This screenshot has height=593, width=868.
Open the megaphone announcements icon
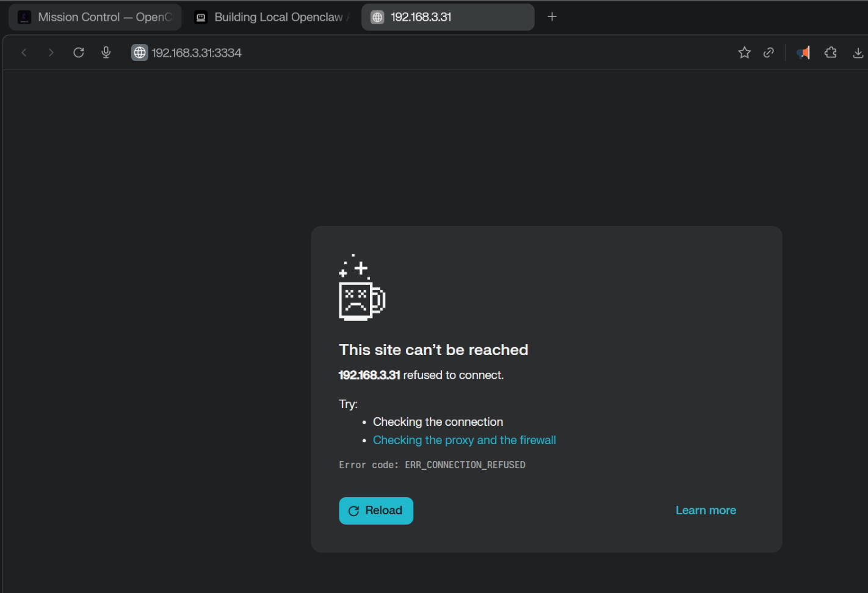coord(803,52)
